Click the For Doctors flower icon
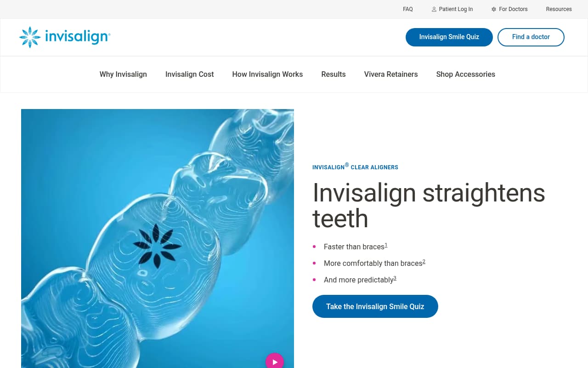Screen dimensions: 588x368 click(x=494, y=9)
